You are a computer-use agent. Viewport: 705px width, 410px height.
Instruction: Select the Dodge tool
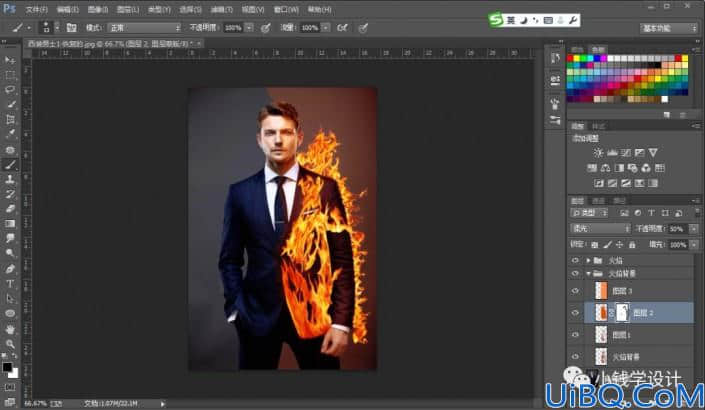[x=10, y=254]
